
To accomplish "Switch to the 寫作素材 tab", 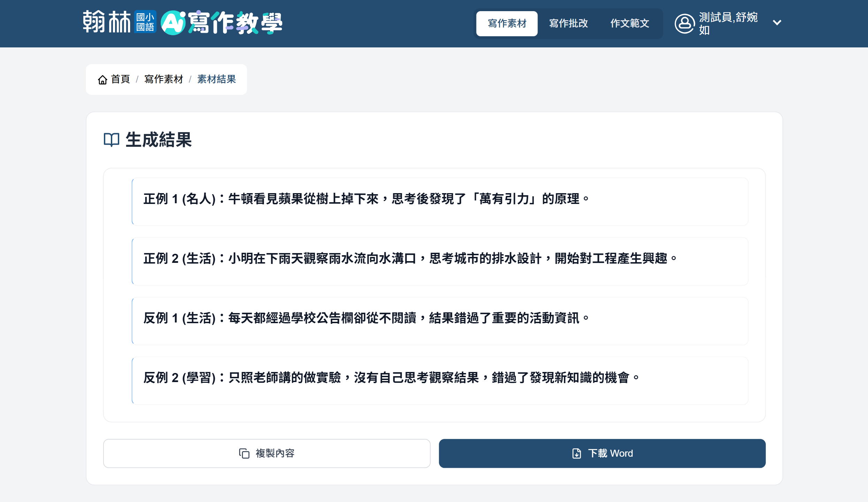I will (507, 23).
